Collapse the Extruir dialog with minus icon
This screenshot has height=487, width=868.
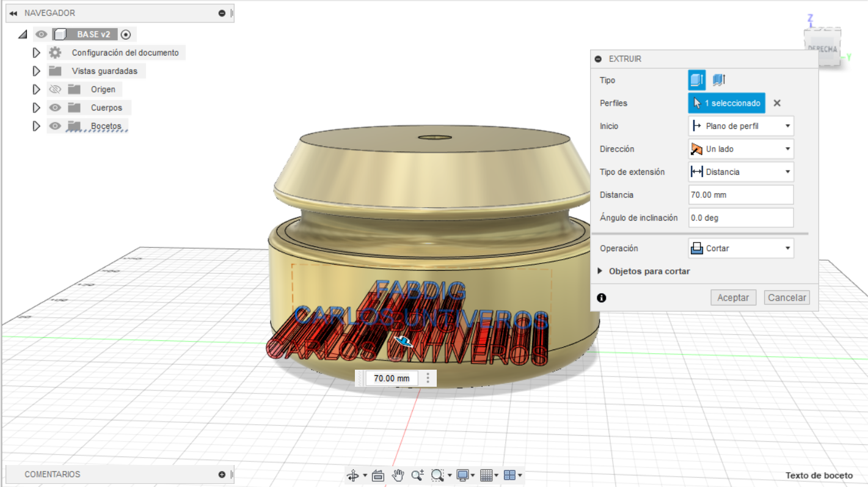coord(598,59)
